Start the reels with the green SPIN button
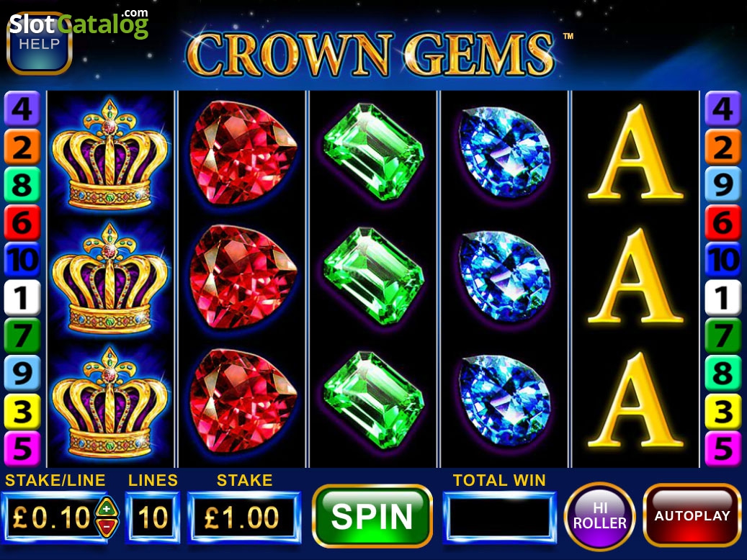747x560 pixels. tap(372, 516)
